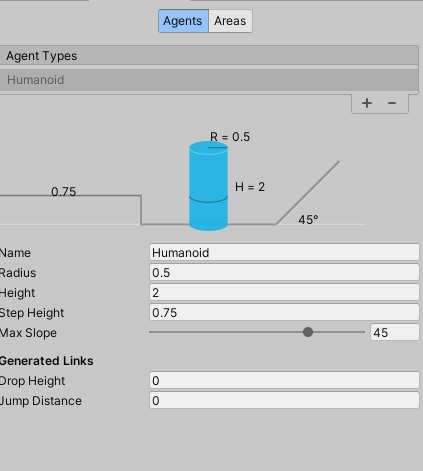The image size is (423, 471).
Task: Click the Step Height input field
Action: (x=284, y=312)
